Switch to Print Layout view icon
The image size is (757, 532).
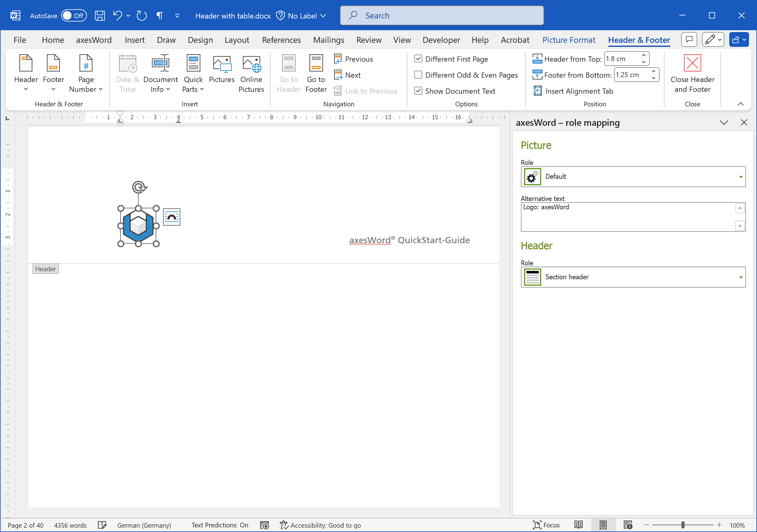click(x=603, y=525)
